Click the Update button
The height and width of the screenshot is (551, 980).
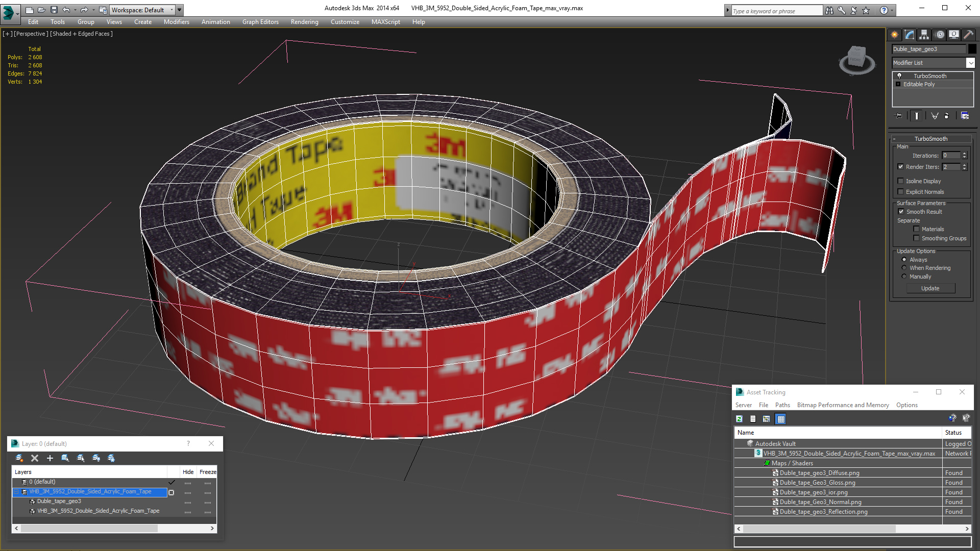pyautogui.click(x=930, y=288)
